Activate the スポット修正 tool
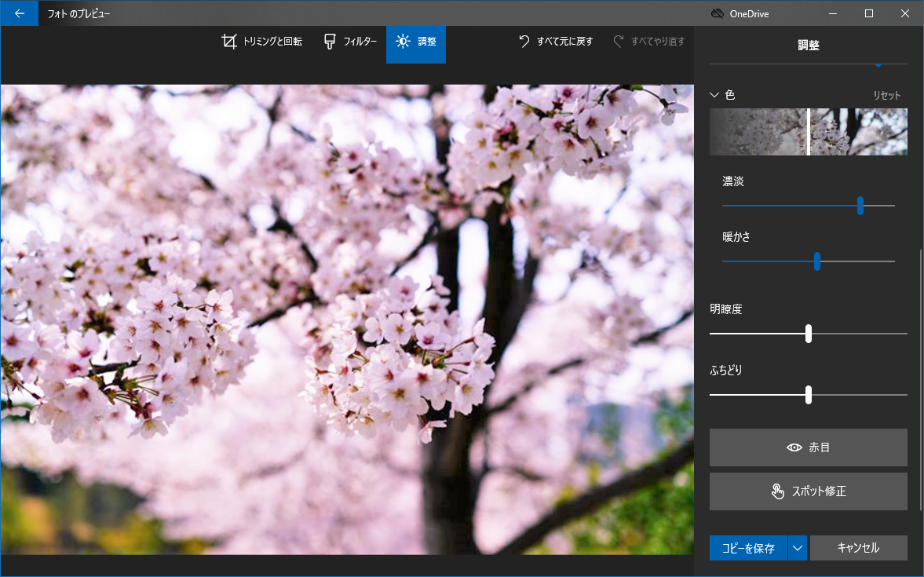924x577 pixels. click(809, 491)
